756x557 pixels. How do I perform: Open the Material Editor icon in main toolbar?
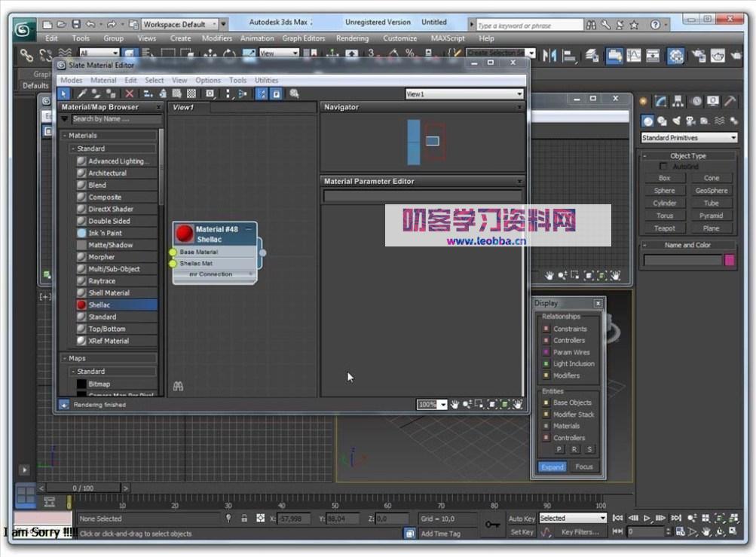(675, 56)
